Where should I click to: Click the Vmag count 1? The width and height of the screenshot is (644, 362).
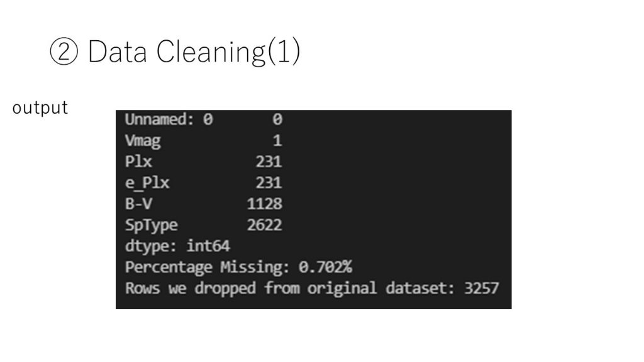(277, 141)
